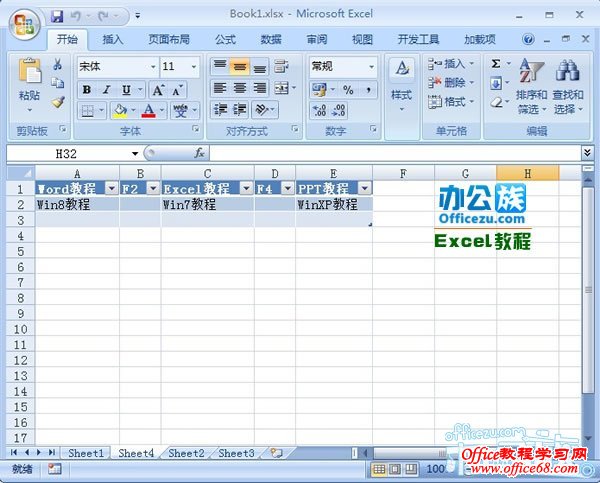Merge and center cells
600x483 pixels.
(282, 88)
